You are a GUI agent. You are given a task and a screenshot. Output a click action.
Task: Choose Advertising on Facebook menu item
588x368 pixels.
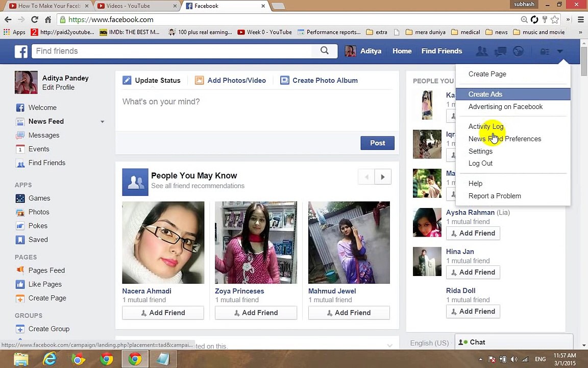[505, 107]
